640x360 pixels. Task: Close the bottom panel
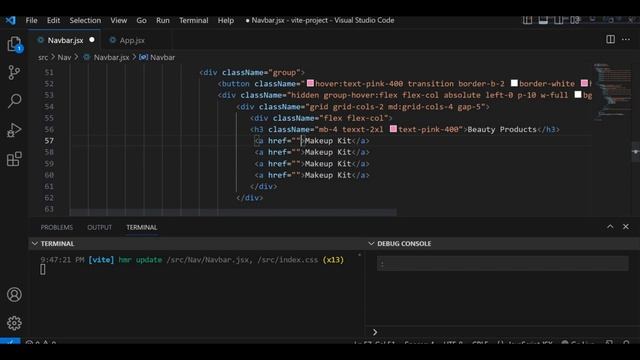coord(626,227)
